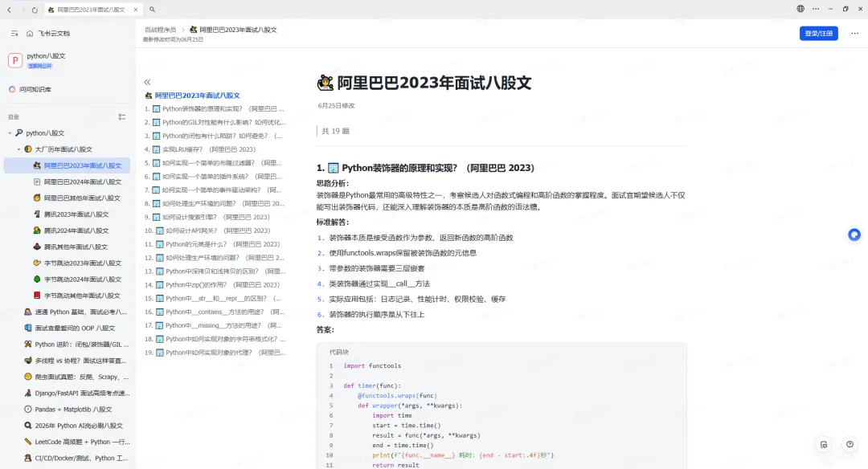Open 腾讯其他年面试八股文 in the sidebar tree
Screen dimensions: 868x469
coord(76,247)
